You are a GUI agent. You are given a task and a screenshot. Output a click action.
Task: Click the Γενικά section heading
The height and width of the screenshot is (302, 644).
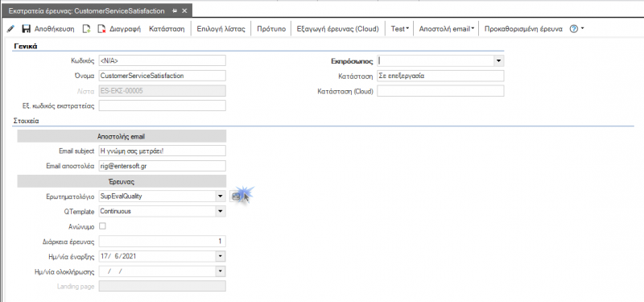tap(26, 46)
